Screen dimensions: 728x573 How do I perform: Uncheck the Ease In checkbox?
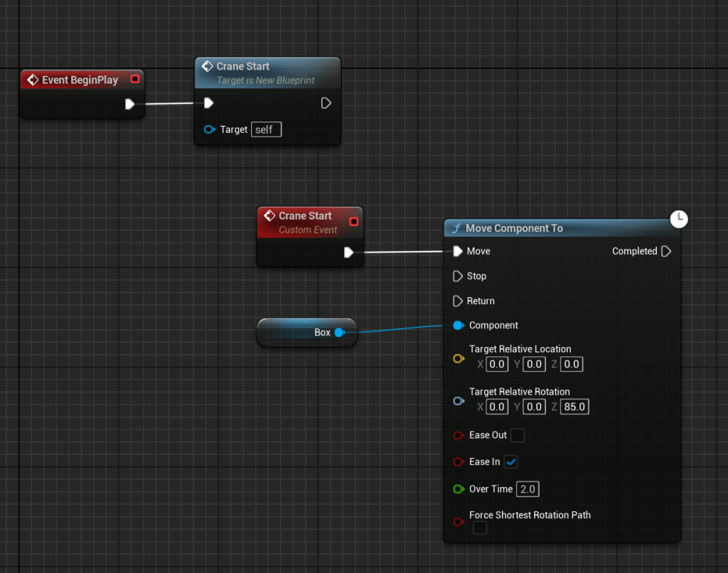(x=511, y=462)
